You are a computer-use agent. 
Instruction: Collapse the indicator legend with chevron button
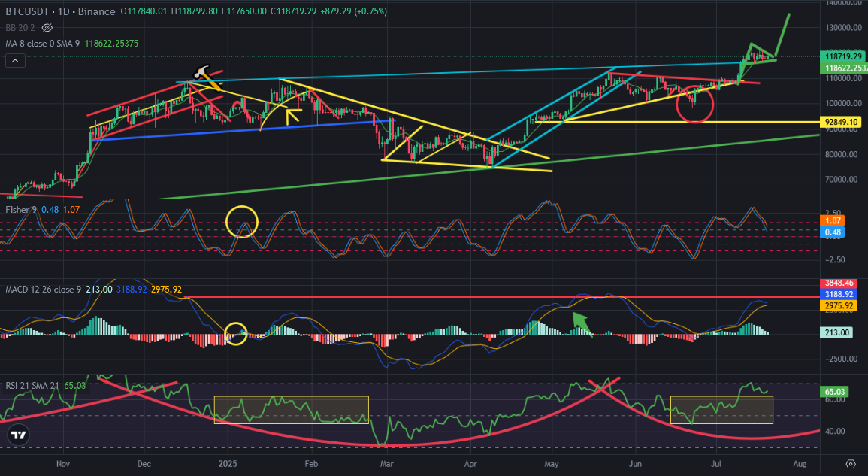coord(15,60)
